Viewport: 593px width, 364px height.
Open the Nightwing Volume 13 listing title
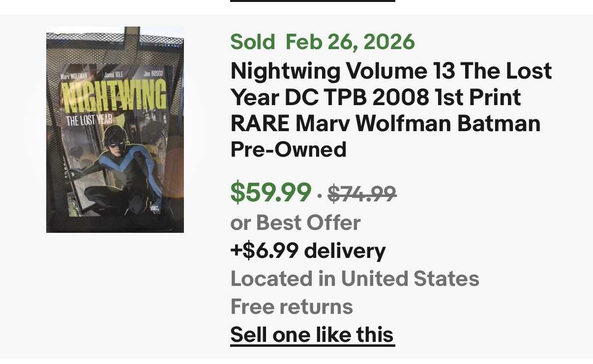[x=391, y=97]
